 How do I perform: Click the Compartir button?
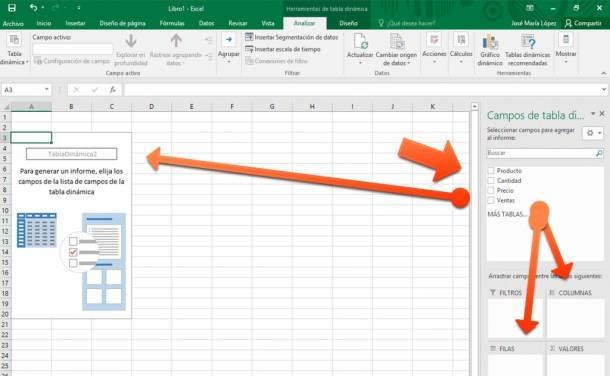tap(583, 23)
